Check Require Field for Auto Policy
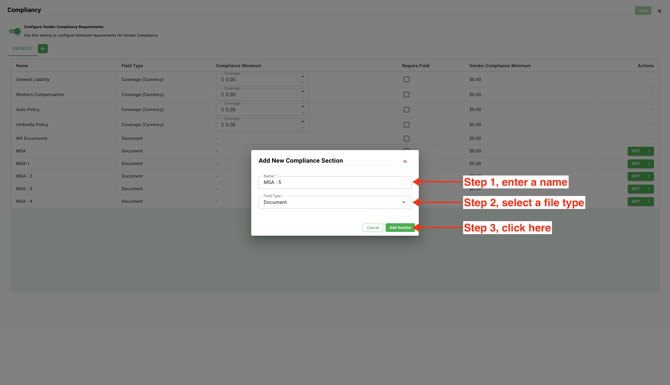670x385 pixels. click(x=406, y=110)
